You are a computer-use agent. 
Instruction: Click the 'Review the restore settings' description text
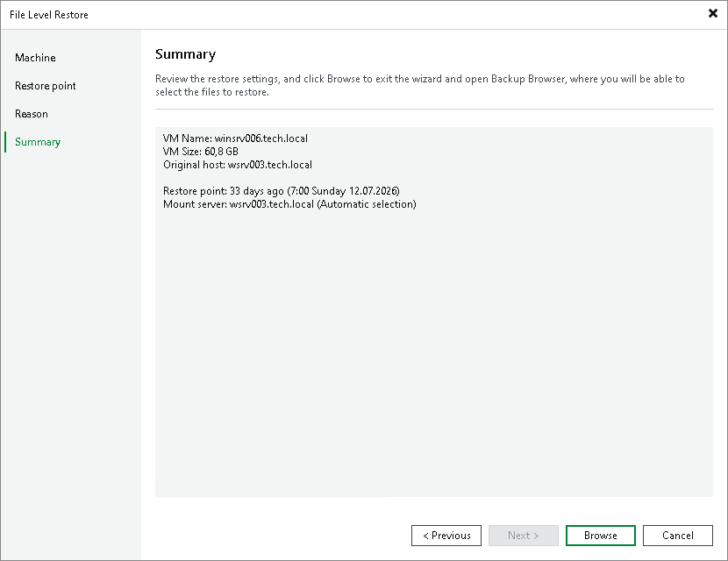(x=420, y=85)
